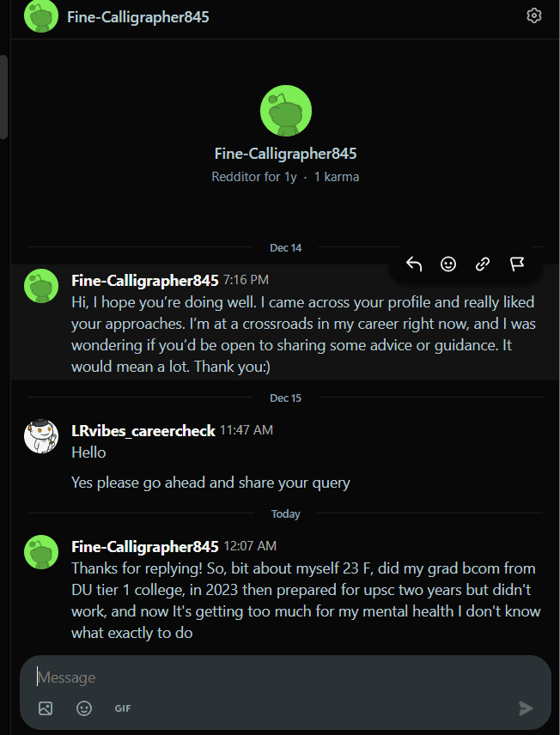The image size is (560, 735).
Task: Click the Fine-Calligrapher845 avatar on Dec 14 message
Action: coord(40,286)
